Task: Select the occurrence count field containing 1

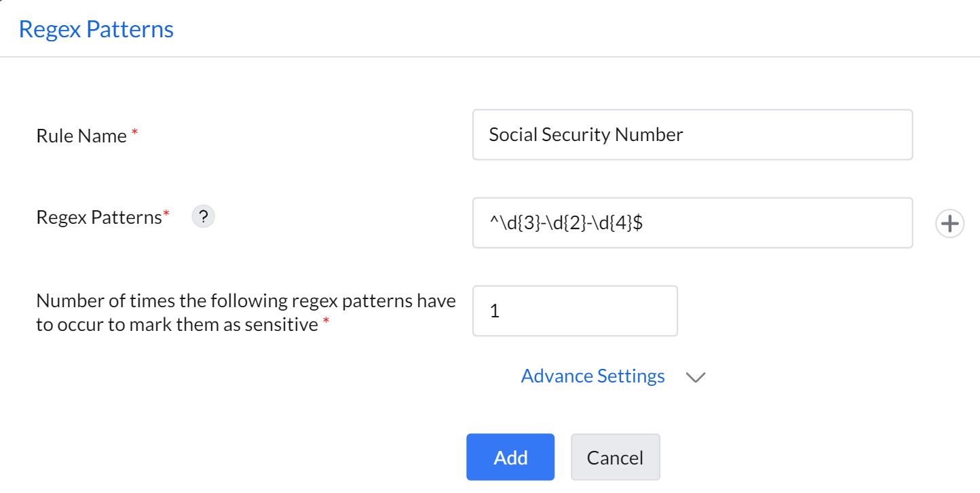Action: tap(574, 311)
